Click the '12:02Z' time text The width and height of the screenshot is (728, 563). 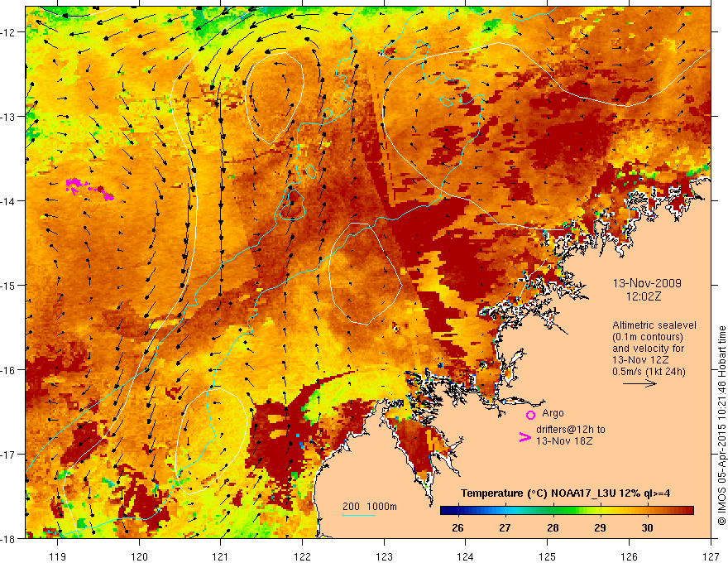coord(644,296)
